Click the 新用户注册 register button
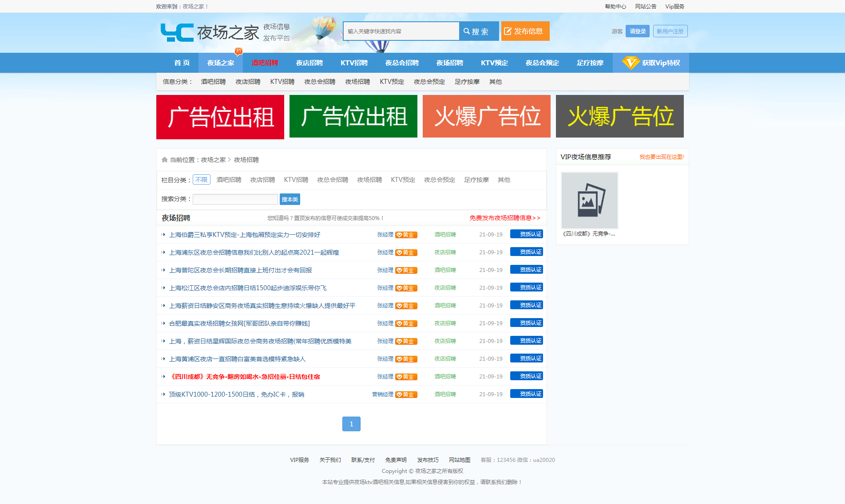The image size is (845, 504). pyautogui.click(x=670, y=31)
